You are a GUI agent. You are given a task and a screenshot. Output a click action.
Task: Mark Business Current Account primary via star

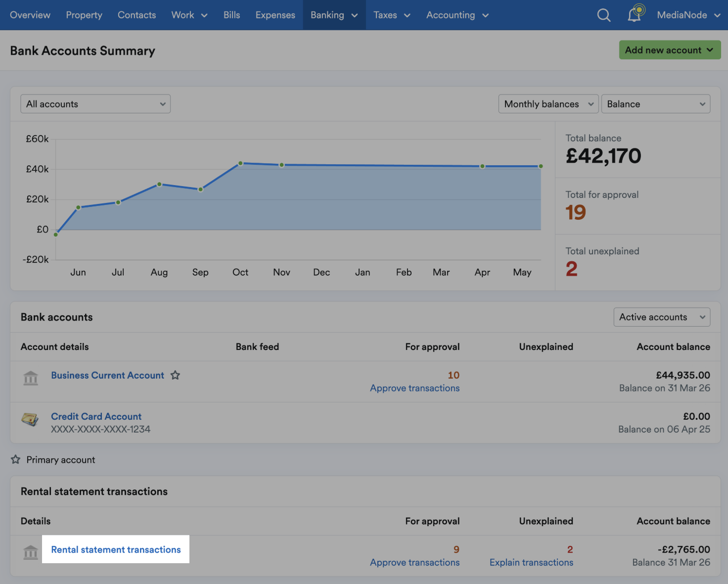click(x=175, y=375)
